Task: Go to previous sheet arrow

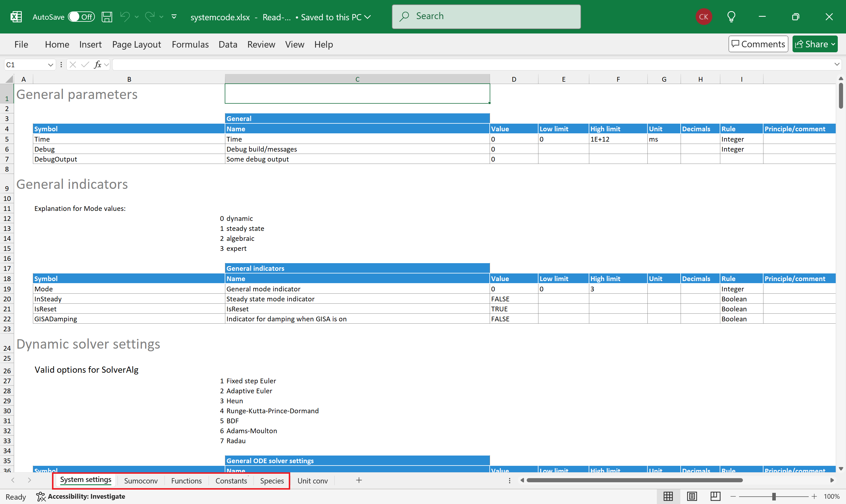Action: click(13, 480)
